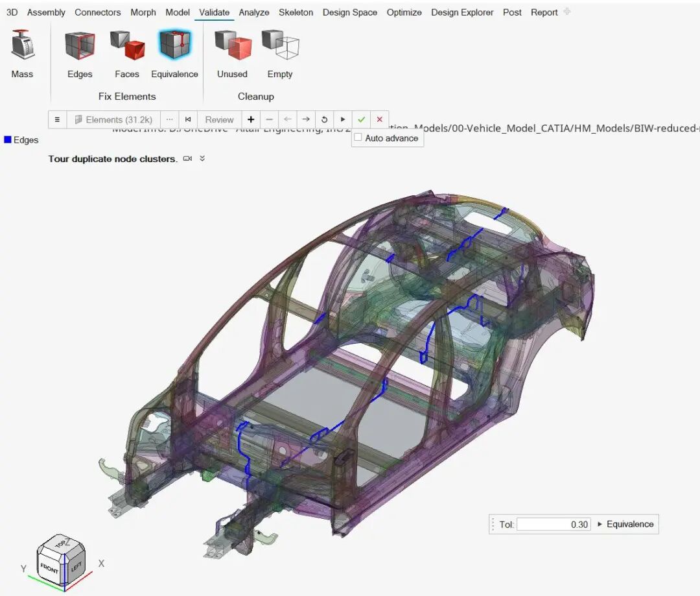Switch to the Validate tab
700x596 pixels.
coord(214,12)
